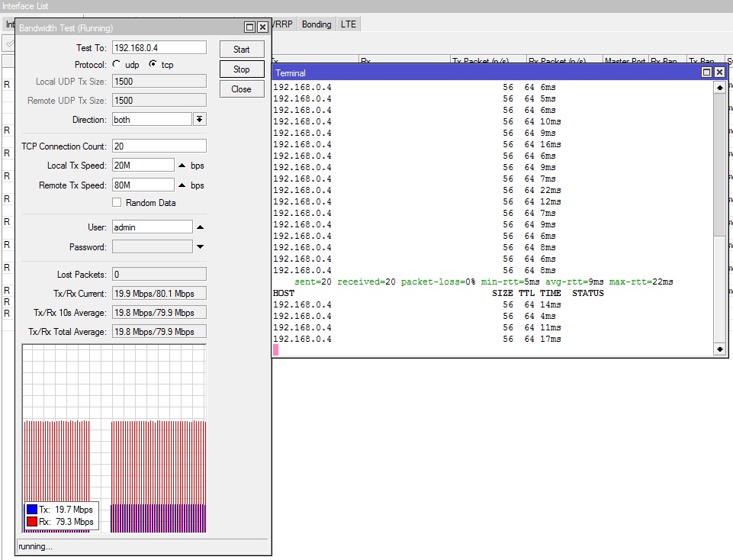This screenshot has height=560, width=733.
Task: Collapse the Local Tx Speed arrow
Action: [182, 166]
